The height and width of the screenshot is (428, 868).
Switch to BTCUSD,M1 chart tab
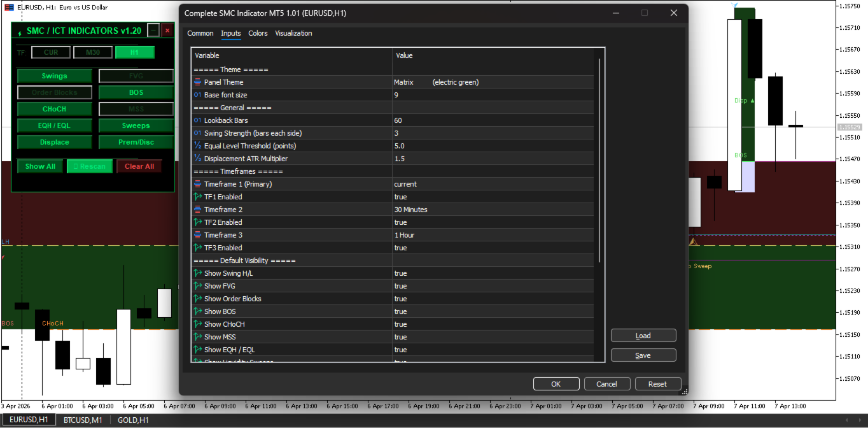(x=82, y=420)
